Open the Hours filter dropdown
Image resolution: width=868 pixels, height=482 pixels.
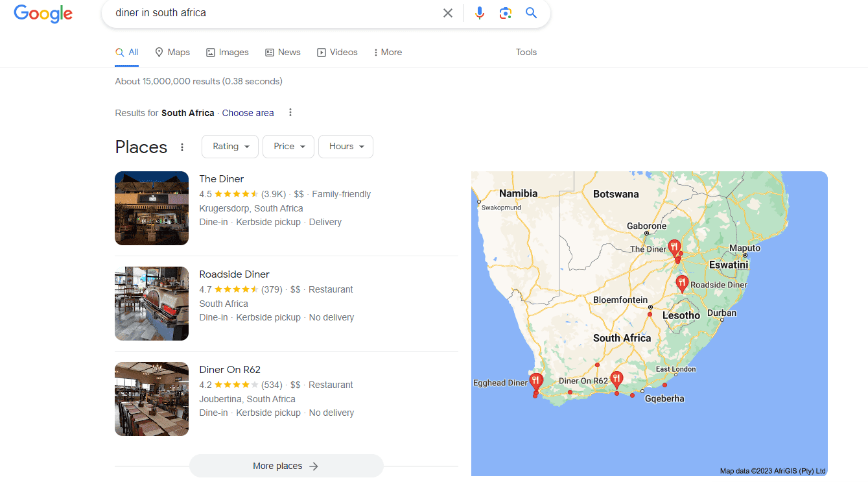point(346,146)
